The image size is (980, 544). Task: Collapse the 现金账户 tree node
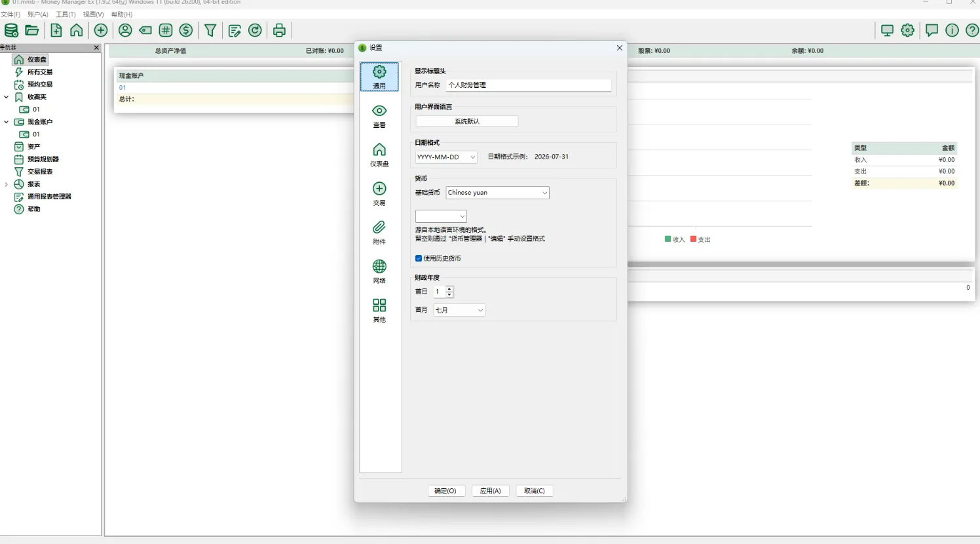(7, 122)
